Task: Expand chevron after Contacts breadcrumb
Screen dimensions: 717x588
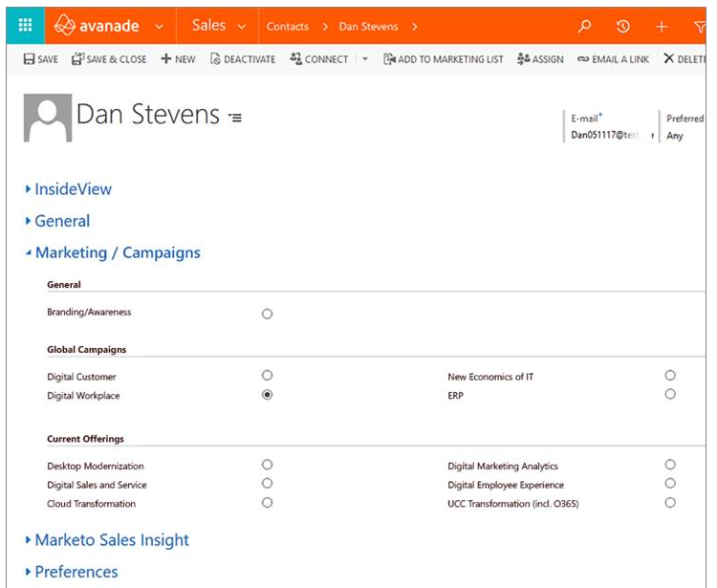Action: (325, 27)
